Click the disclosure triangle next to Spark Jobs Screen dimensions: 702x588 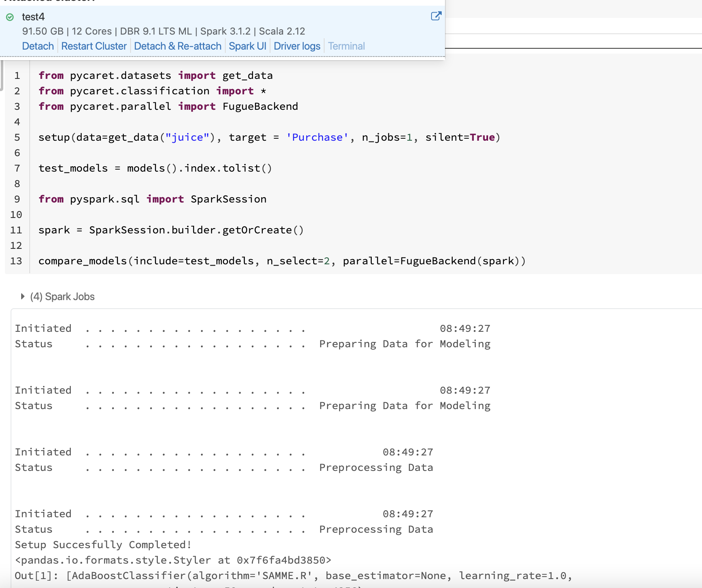click(22, 296)
